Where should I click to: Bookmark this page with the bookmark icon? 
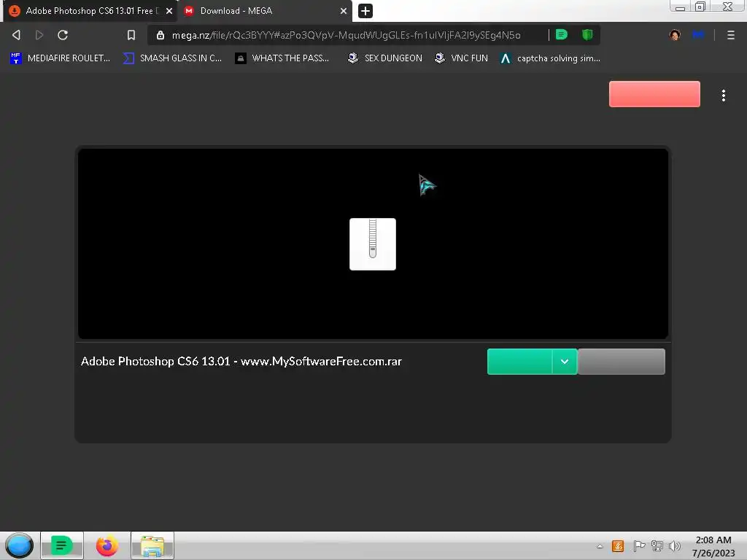click(131, 35)
